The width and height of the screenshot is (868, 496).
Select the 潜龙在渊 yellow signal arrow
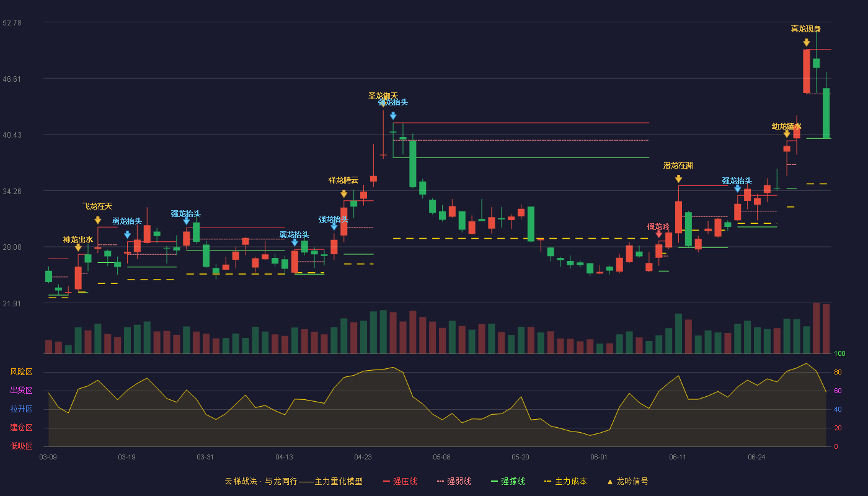point(679,179)
